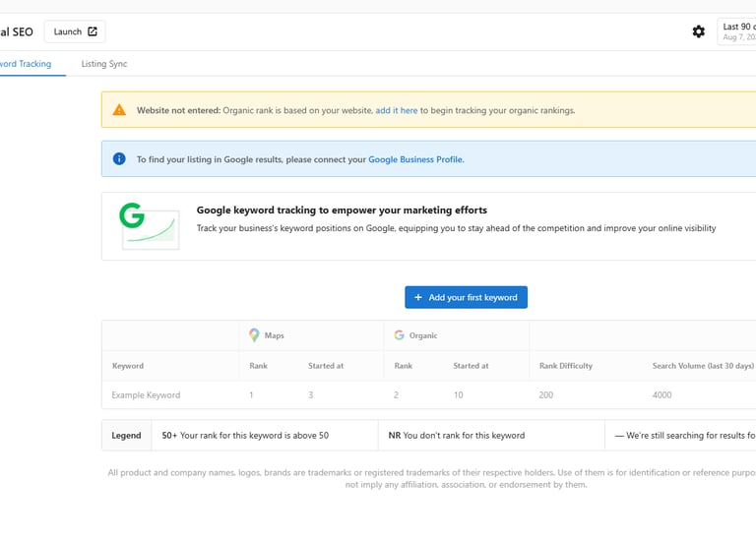Select the Example Keyword row
This screenshot has width=756, height=541.
[x=147, y=395]
